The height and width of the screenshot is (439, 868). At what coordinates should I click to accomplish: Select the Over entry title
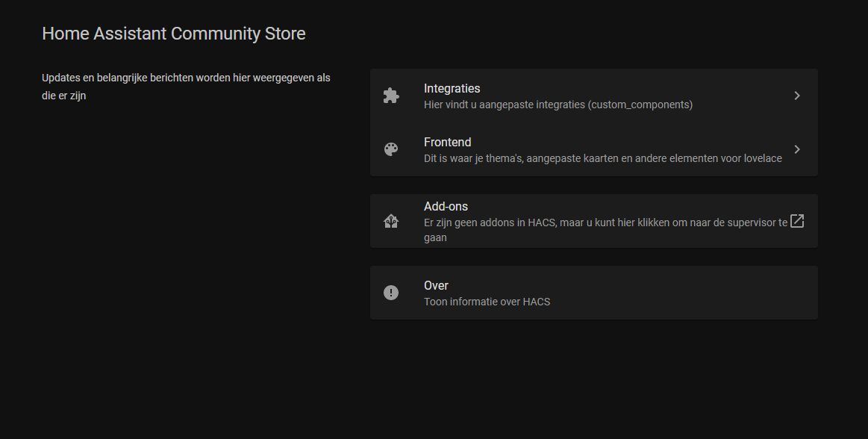[436, 286]
